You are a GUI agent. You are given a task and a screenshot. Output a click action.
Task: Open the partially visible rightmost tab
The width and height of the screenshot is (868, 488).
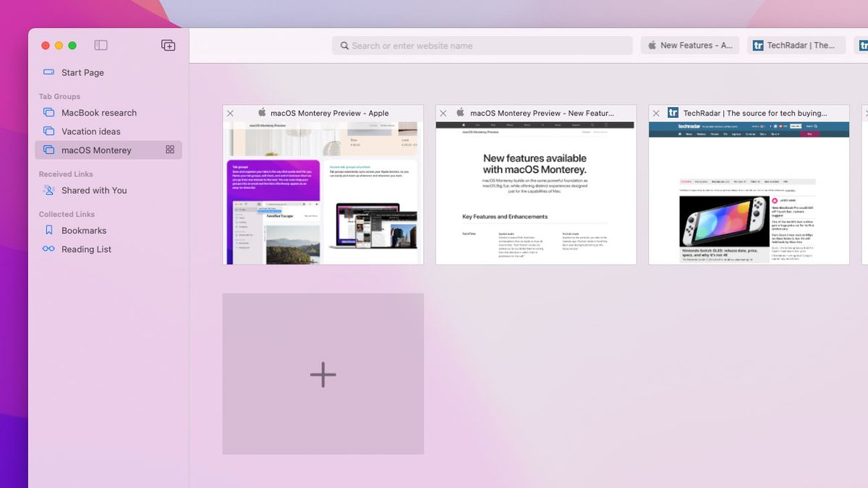point(863,45)
